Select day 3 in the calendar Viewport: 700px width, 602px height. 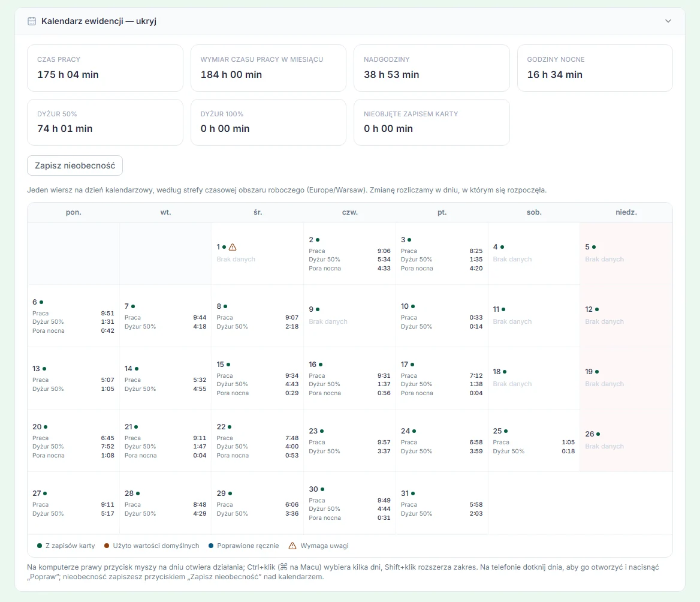[x=442, y=254]
